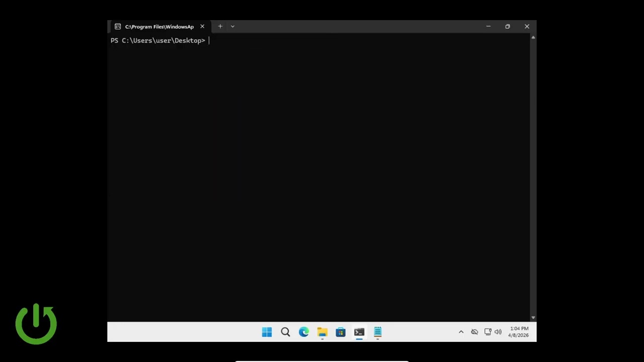Open Notepad from the taskbar
Viewport: 644px width, 362px height.
[x=378, y=332]
